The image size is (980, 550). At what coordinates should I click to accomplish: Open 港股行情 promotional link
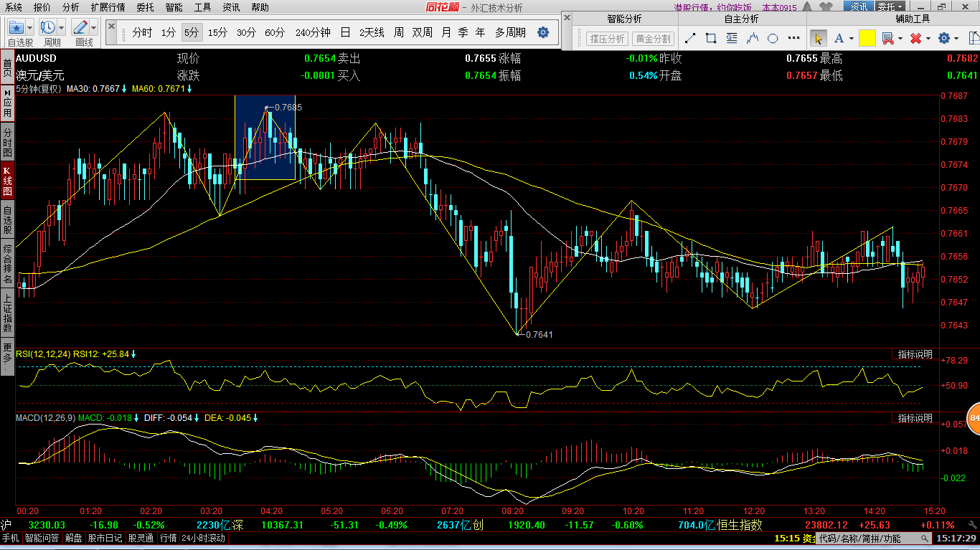[x=713, y=8]
